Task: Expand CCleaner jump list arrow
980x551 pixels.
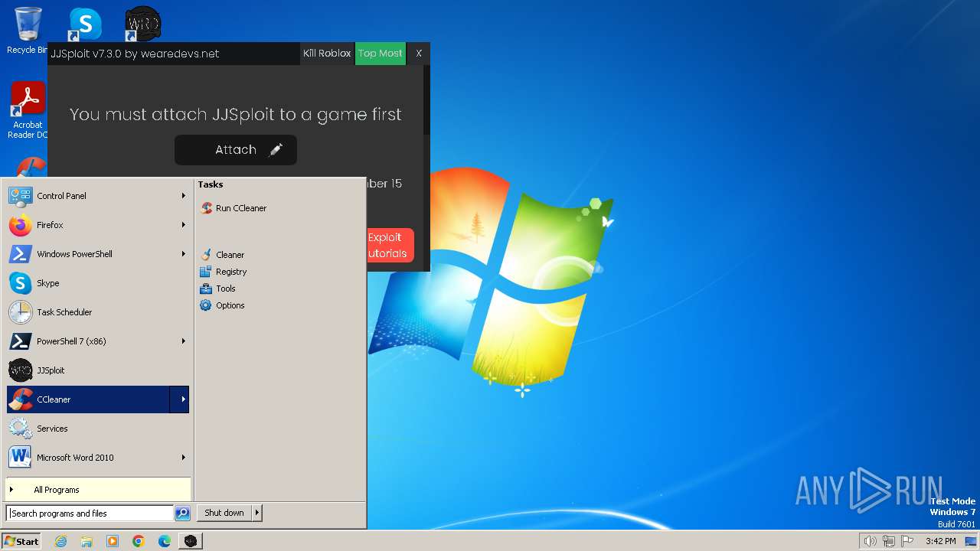Action: pos(180,399)
